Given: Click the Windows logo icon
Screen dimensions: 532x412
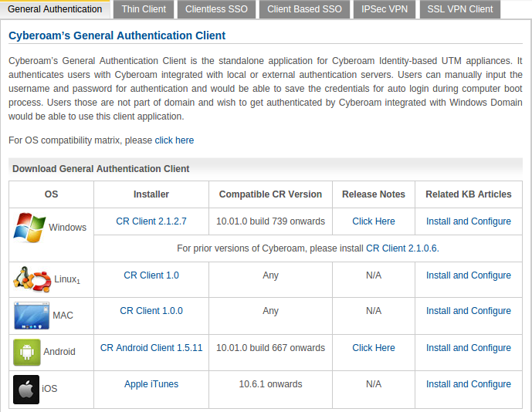Looking at the screenshot, I should [29, 228].
